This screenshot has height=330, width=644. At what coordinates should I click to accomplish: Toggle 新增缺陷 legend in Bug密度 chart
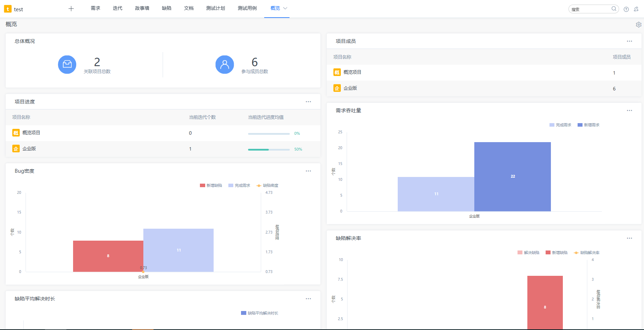211,185
